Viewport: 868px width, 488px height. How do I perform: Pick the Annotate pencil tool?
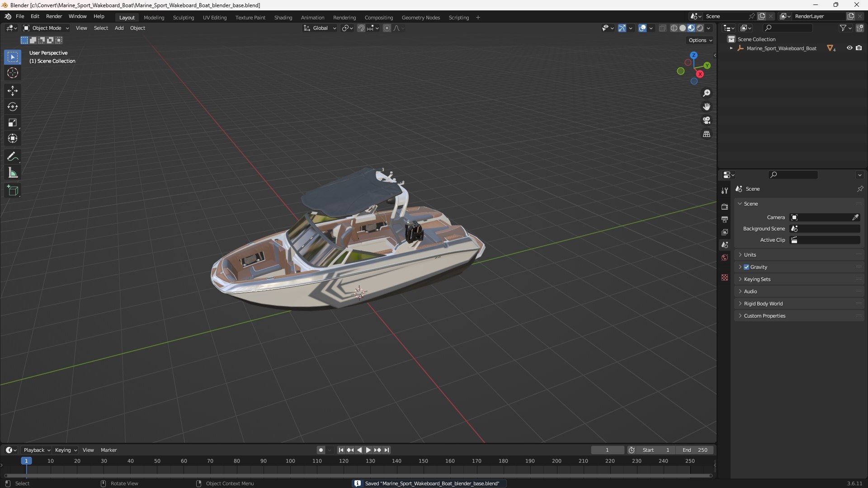[x=13, y=157]
